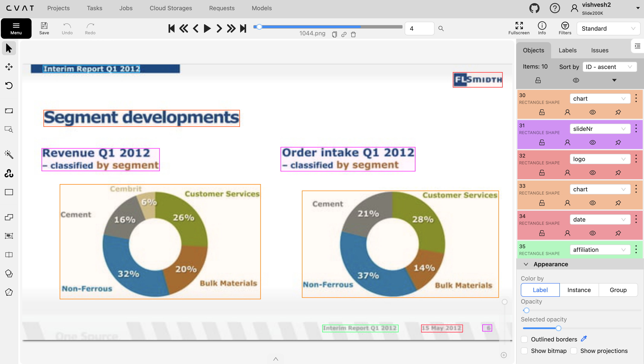Enable Outlined borders checkbox

click(524, 339)
